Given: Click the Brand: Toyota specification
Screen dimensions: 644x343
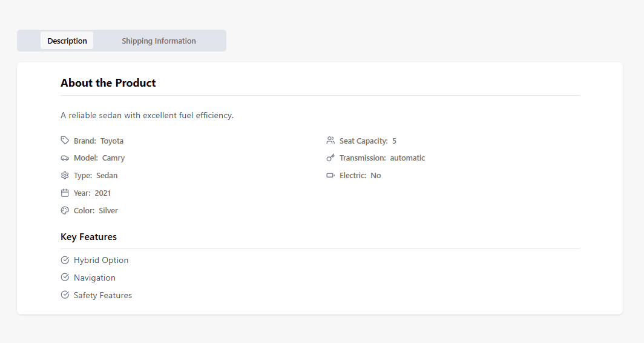Looking at the screenshot, I should 99,141.
